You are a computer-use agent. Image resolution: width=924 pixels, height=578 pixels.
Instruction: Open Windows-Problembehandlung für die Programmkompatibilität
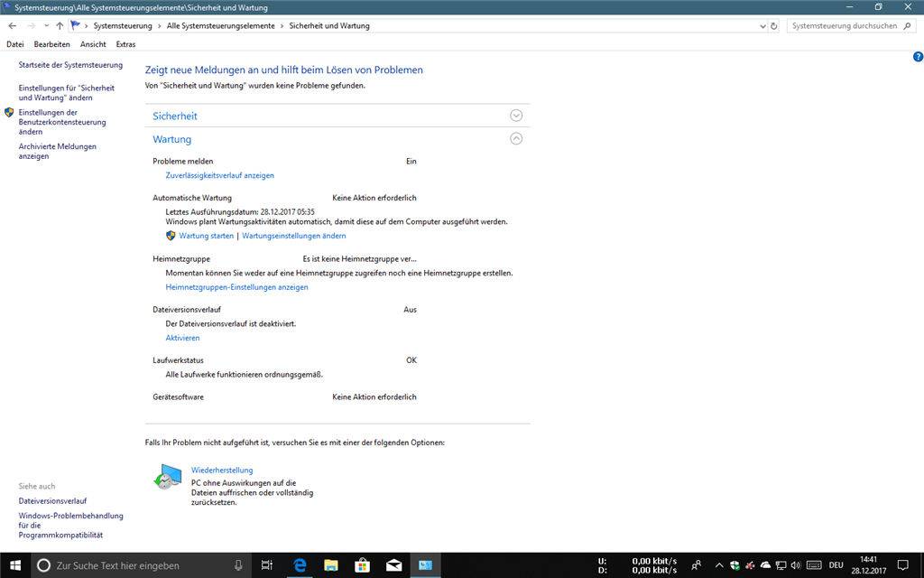70,525
